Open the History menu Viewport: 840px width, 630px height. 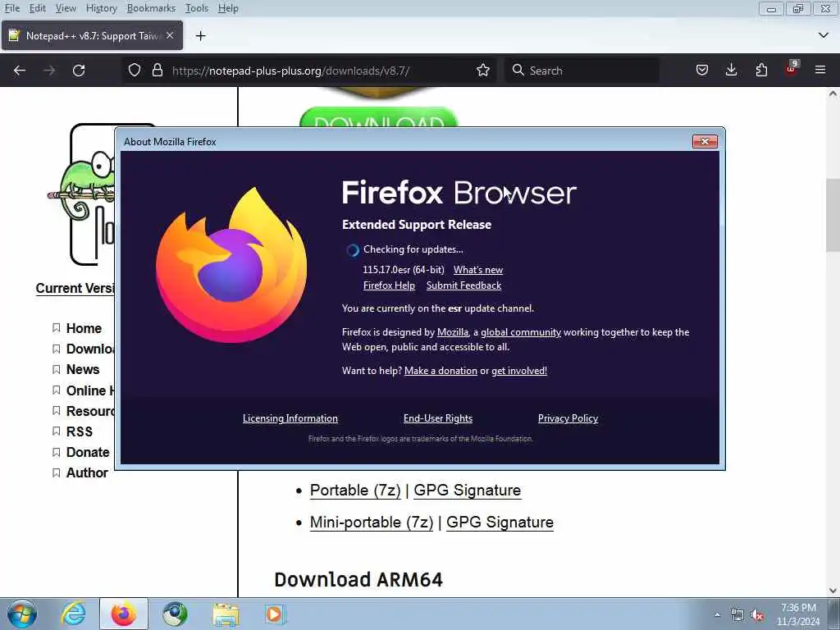coord(101,8)
